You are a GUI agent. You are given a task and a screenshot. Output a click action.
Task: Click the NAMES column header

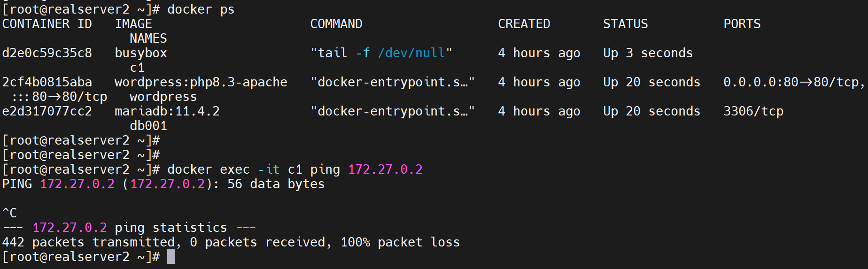pyautogui.click(x=148, y=38)
